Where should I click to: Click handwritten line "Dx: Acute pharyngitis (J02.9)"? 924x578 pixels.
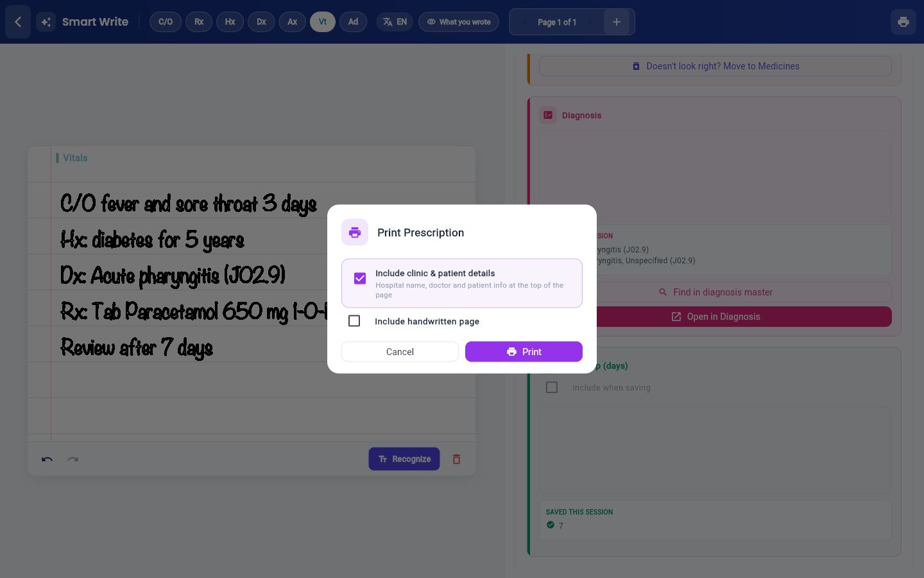pos(173,276)
